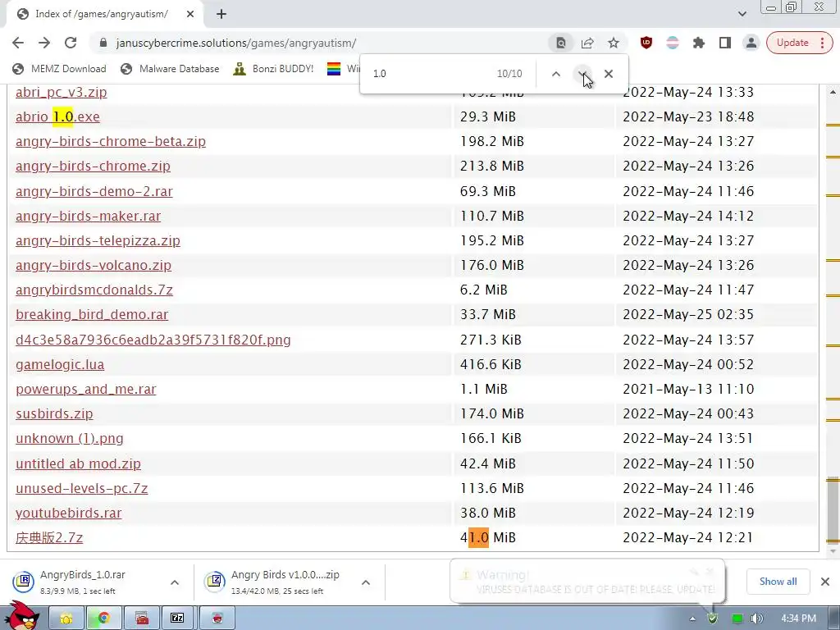Screen dimensions: 840x630
Task: Download untitled ab mod.zip
Action: pyautogui.click(x=78, y=463)
